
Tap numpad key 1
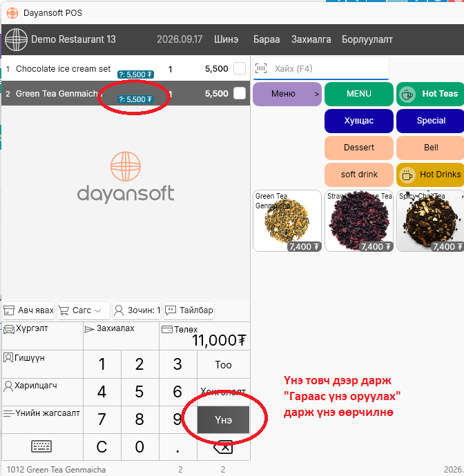point(102,364)
